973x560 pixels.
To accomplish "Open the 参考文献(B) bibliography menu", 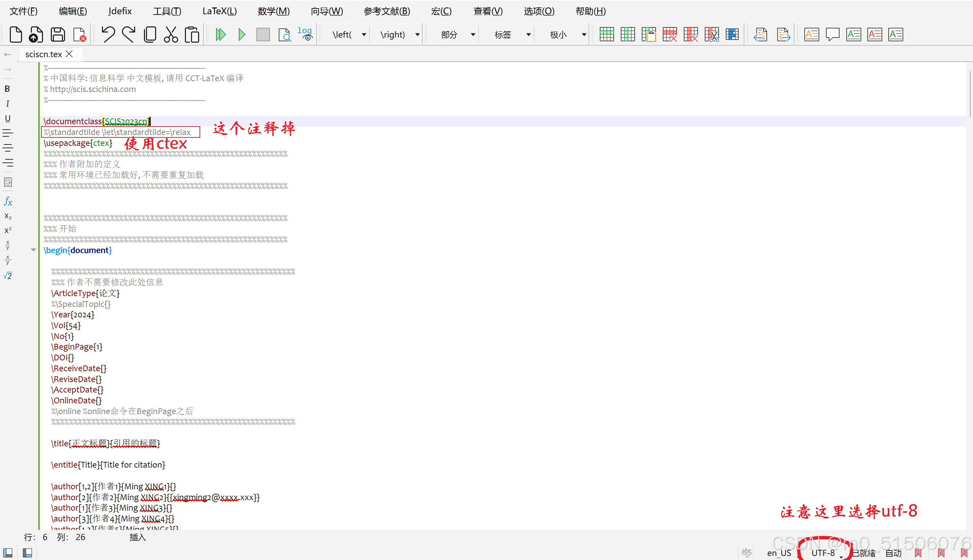I will point(386,11).
